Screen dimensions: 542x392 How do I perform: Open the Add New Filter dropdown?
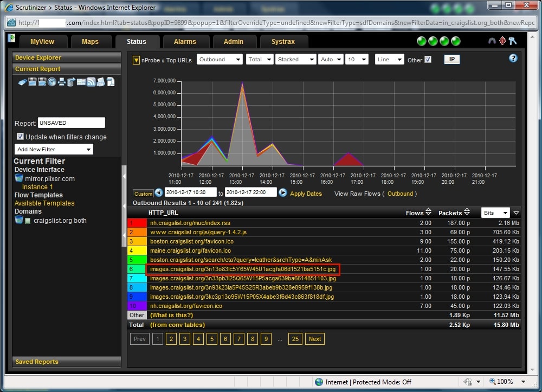coord(54,149)
